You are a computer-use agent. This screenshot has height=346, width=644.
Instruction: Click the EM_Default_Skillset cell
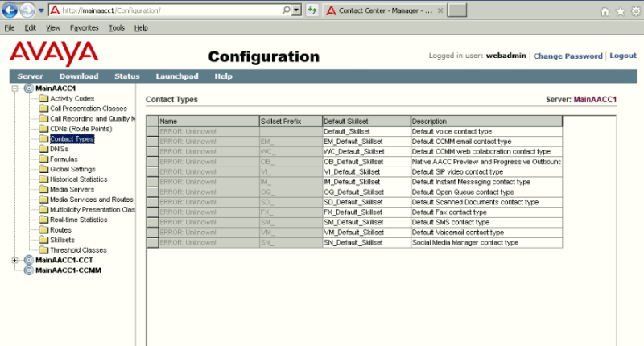pos(366,142)
